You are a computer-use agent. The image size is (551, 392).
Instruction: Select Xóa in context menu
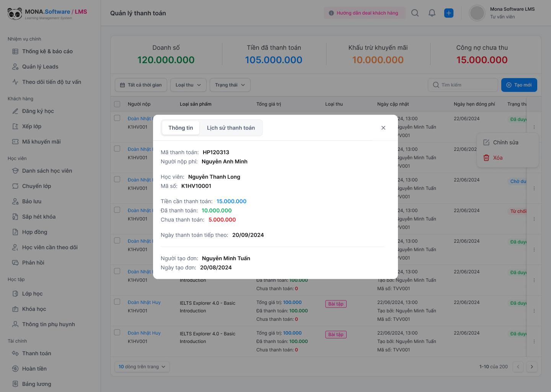[x=508, y=158]
